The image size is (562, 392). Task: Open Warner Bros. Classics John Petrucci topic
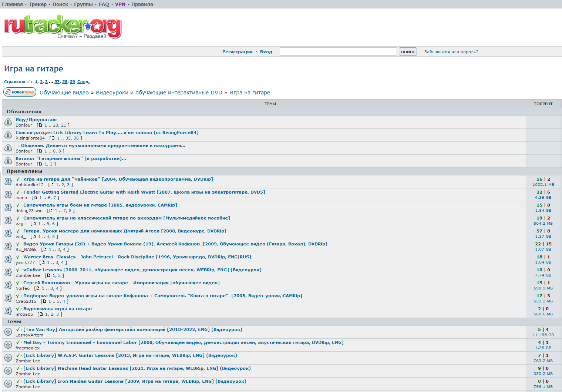[137, 257]
